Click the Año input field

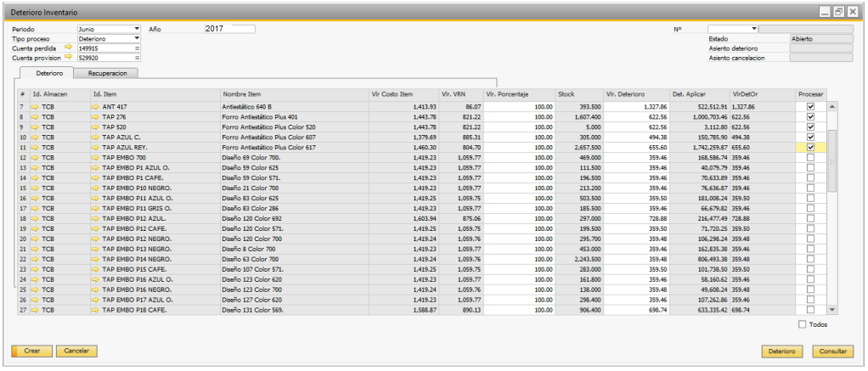click(229, 29)
